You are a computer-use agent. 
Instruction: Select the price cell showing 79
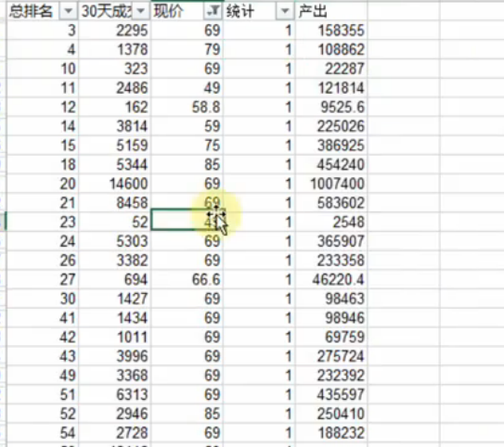(x=187, y=50)
